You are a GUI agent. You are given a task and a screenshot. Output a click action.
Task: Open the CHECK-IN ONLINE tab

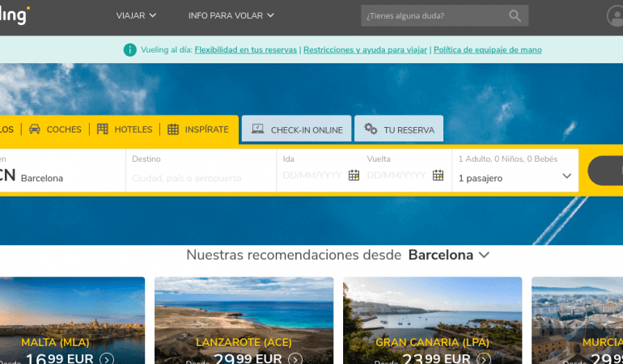pos(296,129)
